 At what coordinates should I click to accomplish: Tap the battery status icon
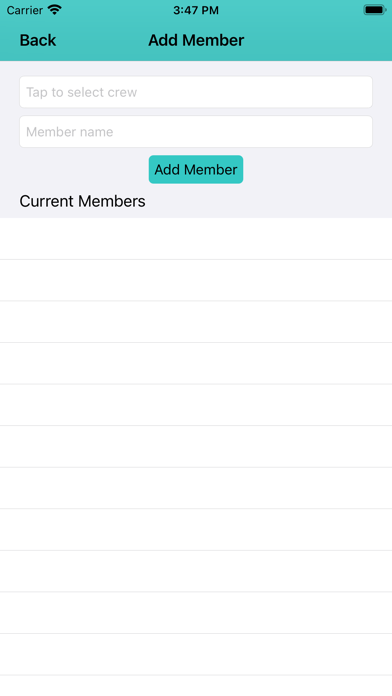point(374,10)
